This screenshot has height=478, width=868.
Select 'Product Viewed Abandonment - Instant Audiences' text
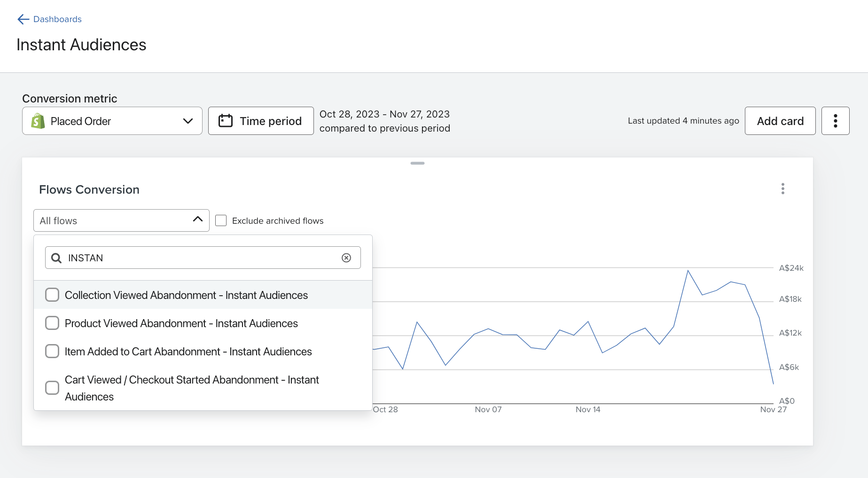click(x=181, y=323)
